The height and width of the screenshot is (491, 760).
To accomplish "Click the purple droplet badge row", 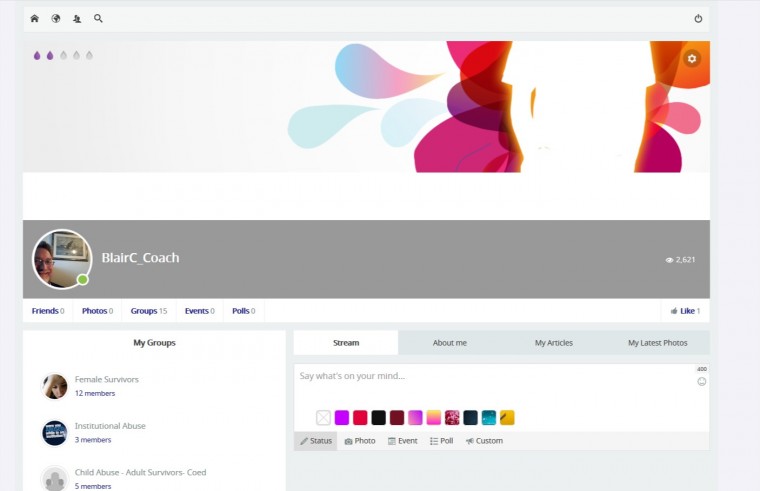I will 63,55.
